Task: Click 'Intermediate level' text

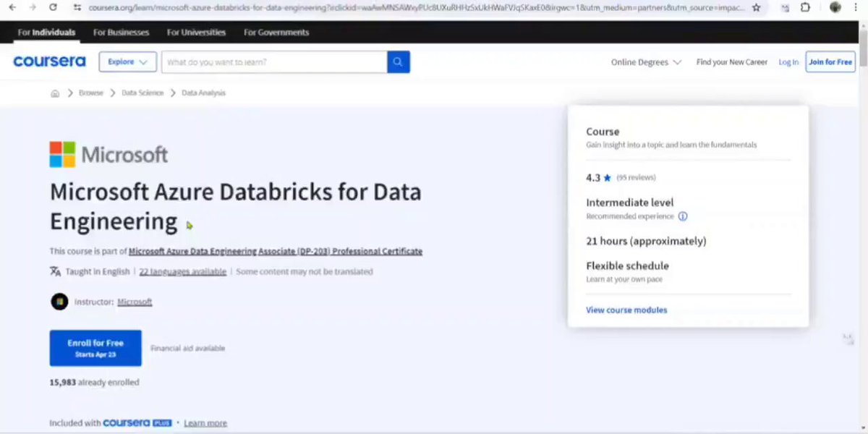Action: [629, 203]
